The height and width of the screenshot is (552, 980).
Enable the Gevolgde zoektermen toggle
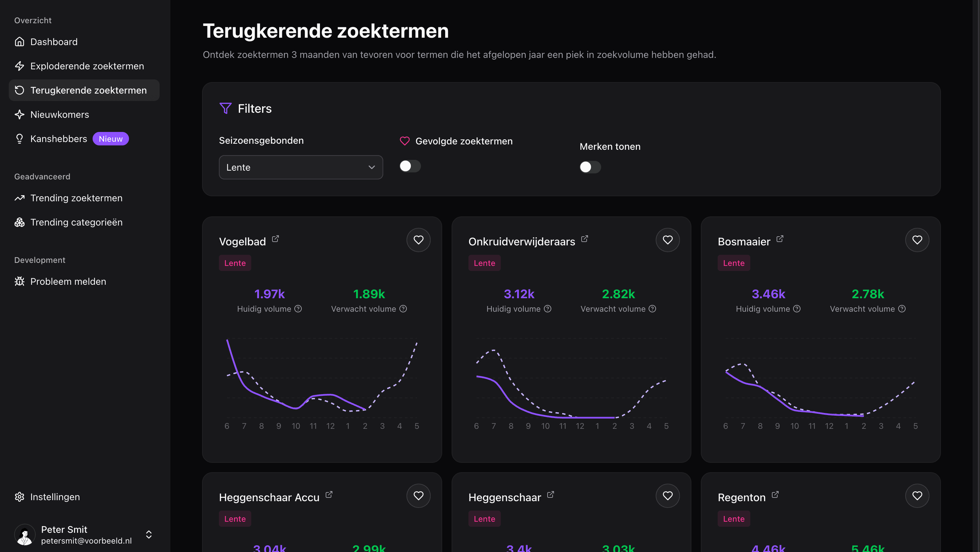[410, 166]
